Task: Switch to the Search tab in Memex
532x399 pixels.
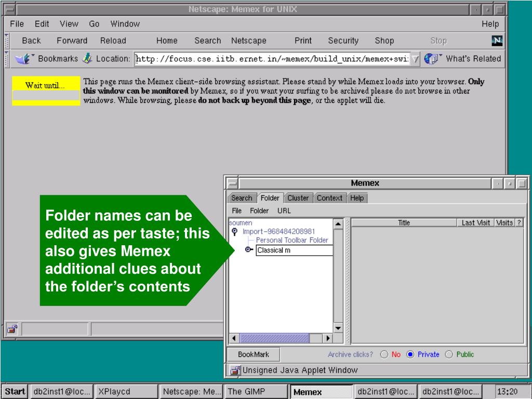Action: [x=242, y=198]
